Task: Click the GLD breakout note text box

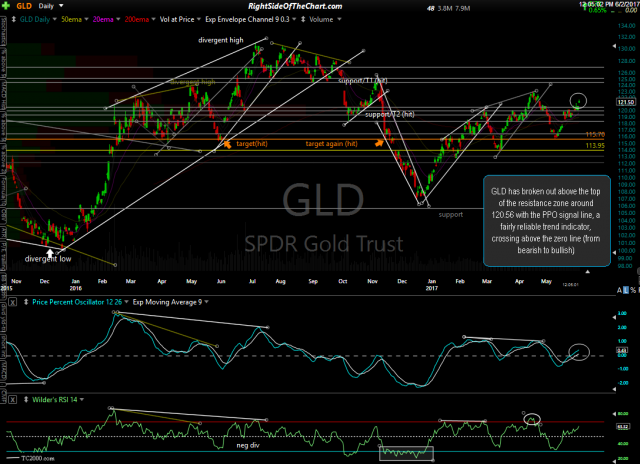Action: [x=547, y=221]
